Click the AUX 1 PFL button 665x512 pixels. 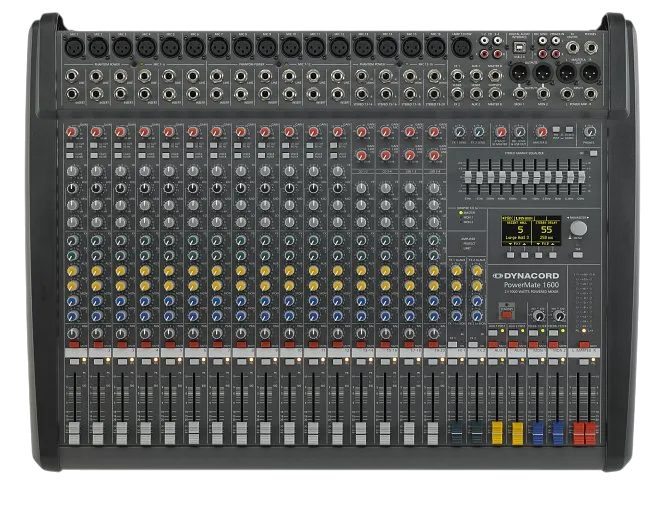(x=492, y=362)
